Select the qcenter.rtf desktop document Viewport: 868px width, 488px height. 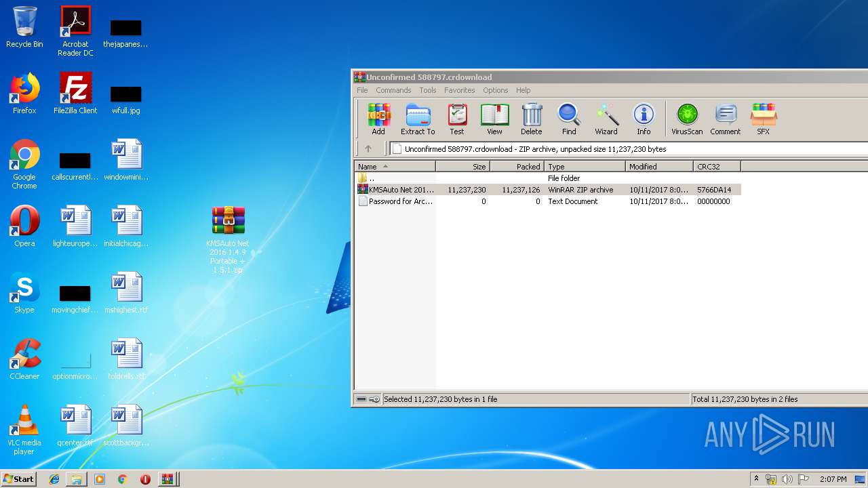[75, 426]
